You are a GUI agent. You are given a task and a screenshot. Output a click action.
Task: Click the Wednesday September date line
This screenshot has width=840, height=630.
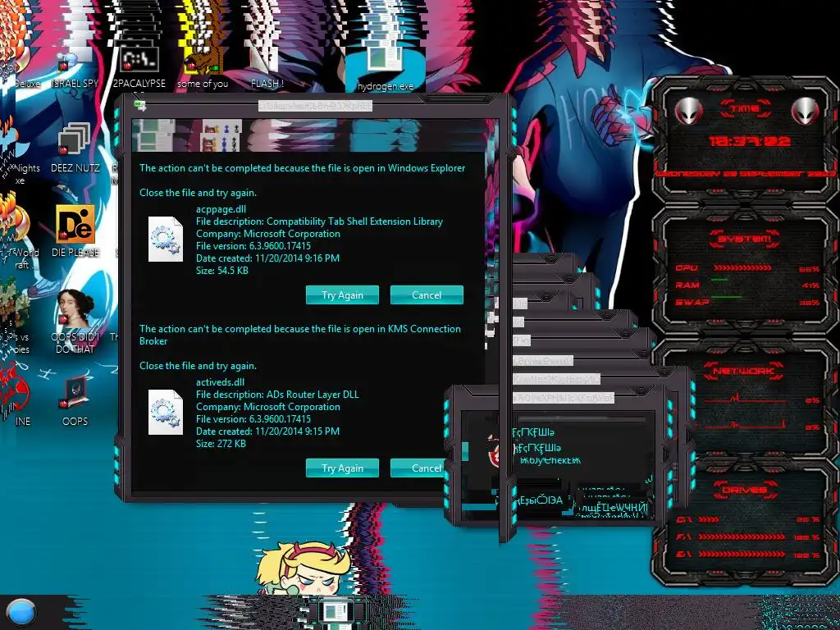click(745, 174)
